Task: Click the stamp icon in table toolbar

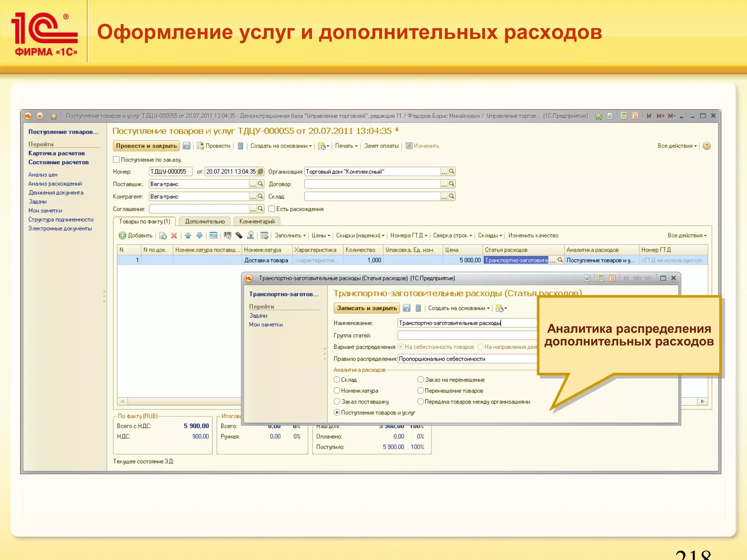Action: (x=251, y=236)
